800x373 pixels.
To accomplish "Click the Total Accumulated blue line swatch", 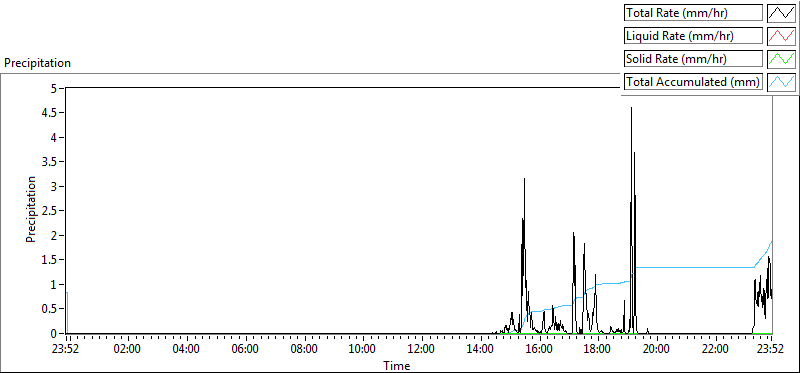I will coord(782,81).
